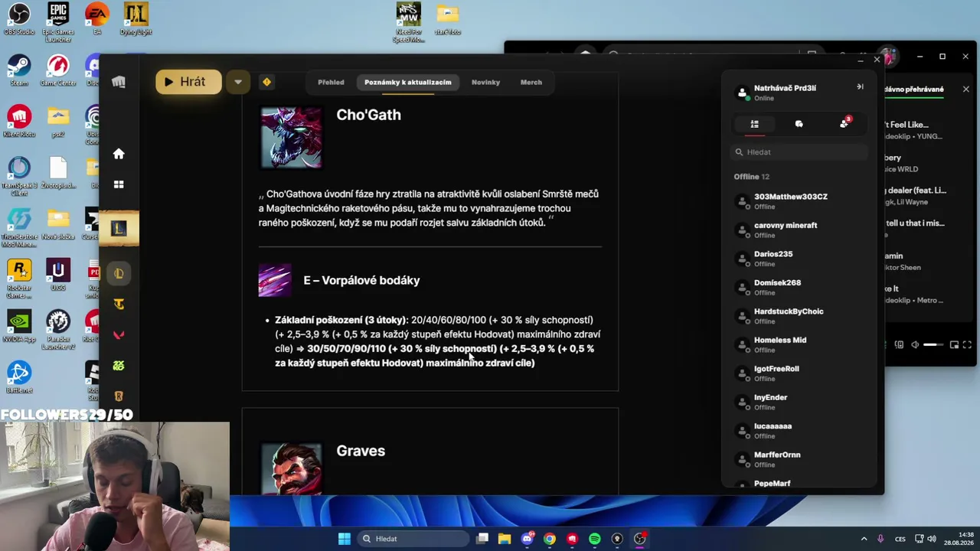This screenshot has height=551, width=980.
Task: Open the Merch tab
Action: click(531, 82)
